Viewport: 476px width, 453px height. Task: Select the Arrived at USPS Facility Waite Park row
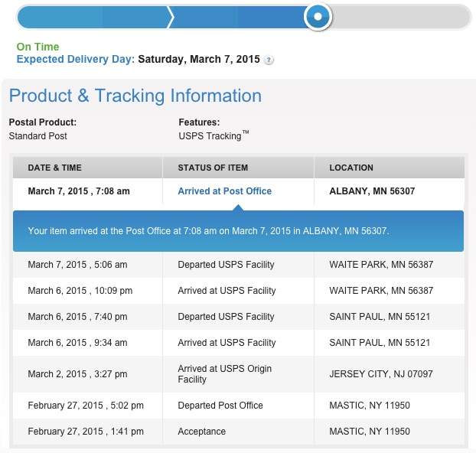click(x=238, y=291)
